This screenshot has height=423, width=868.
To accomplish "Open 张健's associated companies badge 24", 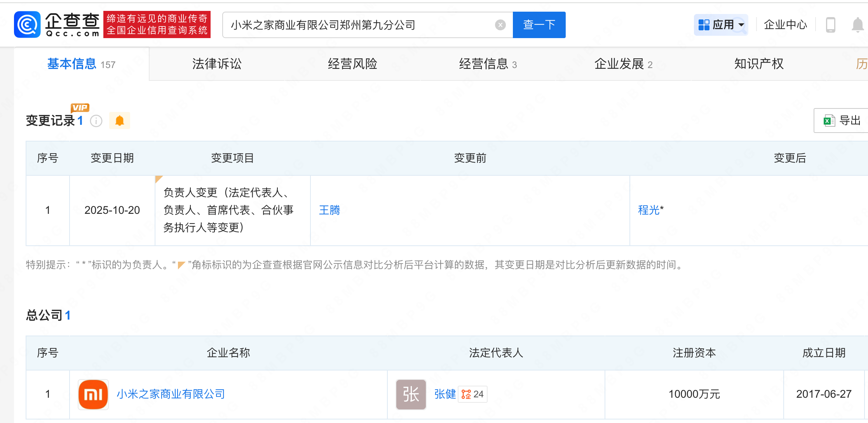I will point(472,394).
